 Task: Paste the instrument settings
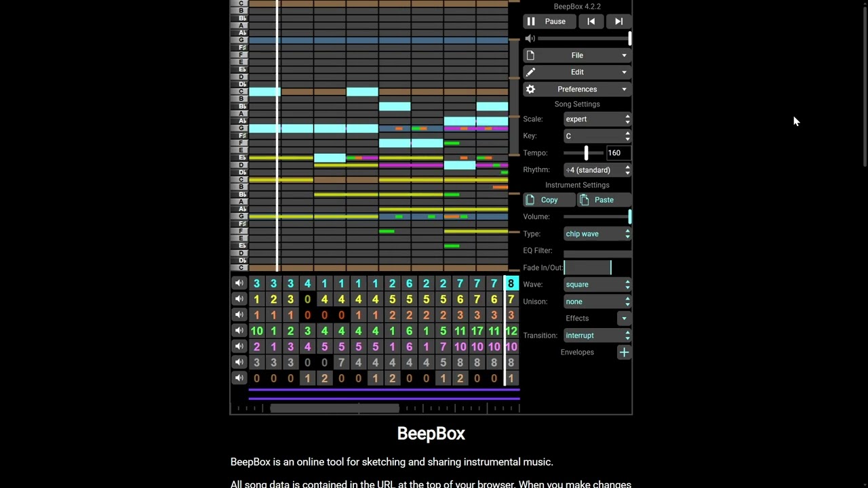pos(604,200)
